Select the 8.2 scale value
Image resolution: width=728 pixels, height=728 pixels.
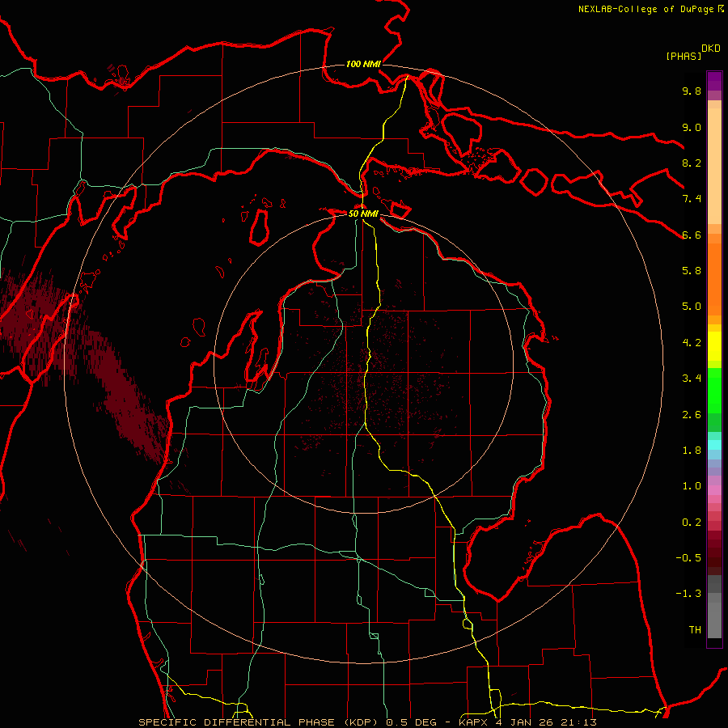click(692, 163)
